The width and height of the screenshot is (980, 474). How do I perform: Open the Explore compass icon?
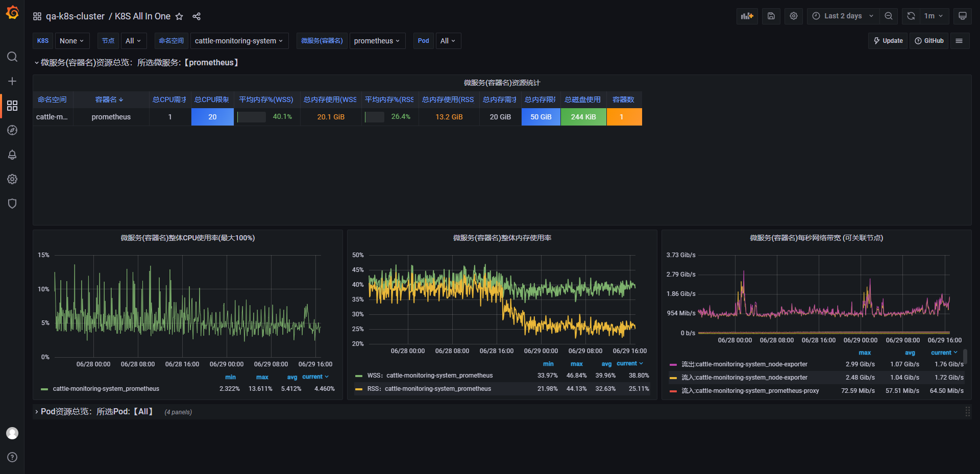point(12,130)
